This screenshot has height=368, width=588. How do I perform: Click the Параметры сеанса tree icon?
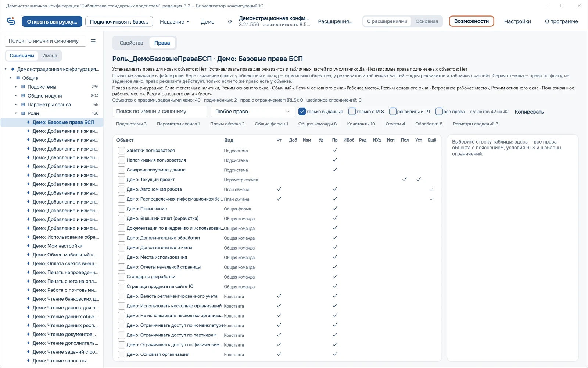pos(23,105)
